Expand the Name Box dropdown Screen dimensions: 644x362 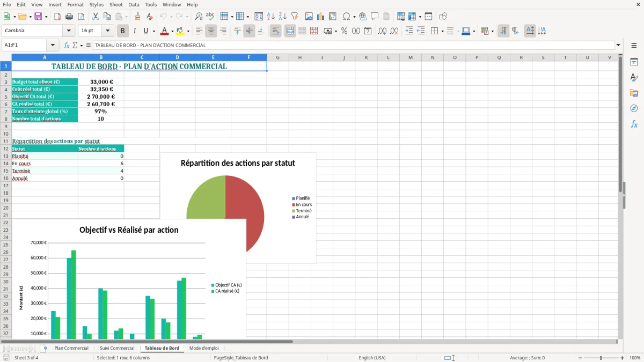tap(53, 45)
